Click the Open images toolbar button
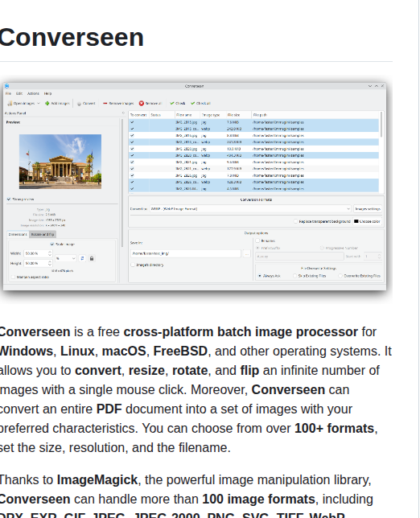 [x=21, y=104]
